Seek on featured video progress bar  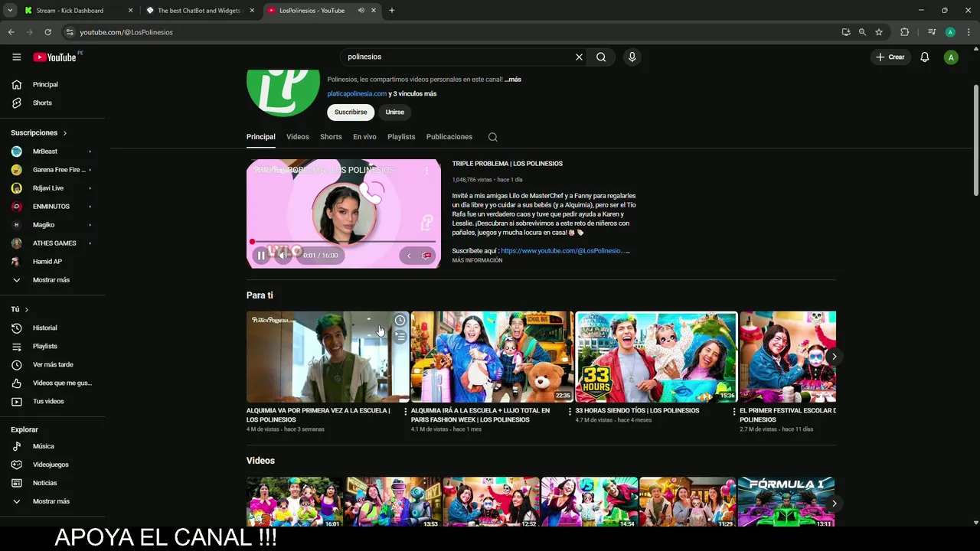point(343,242)
